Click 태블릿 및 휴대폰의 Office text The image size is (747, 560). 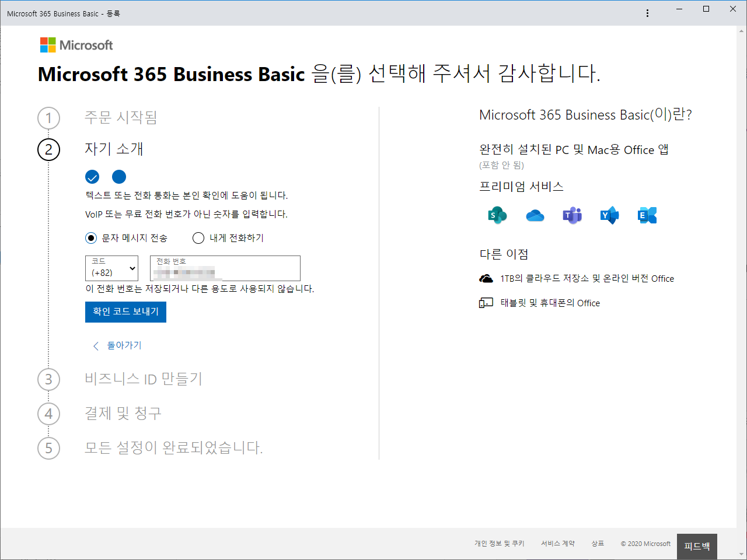(x=550, y=303)
